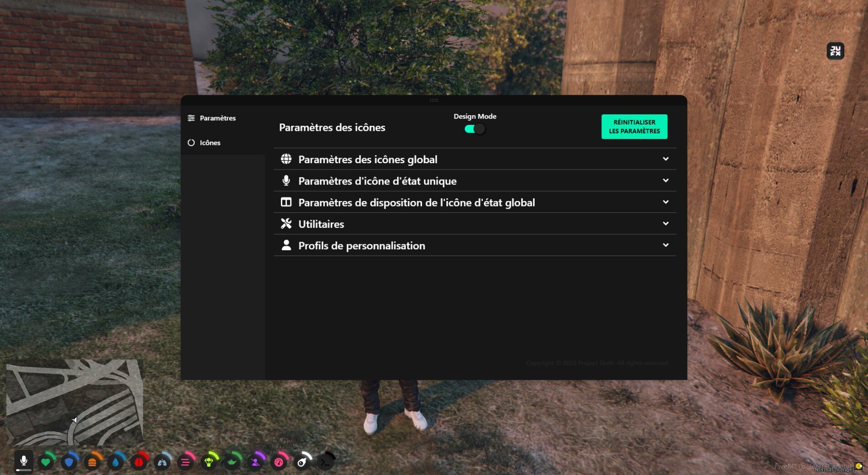Click the pink speedometer status icon
Image resolution: width=868 pixels, height=475 pixels.
279,462
